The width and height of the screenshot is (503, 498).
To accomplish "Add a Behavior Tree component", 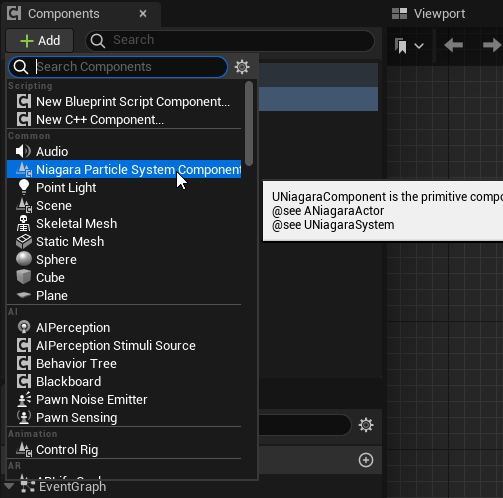I will (x=124, y=364).
